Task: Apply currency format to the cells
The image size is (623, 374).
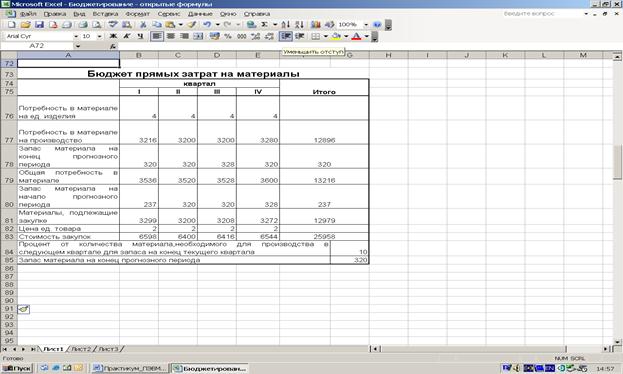Action: (215, 36)
